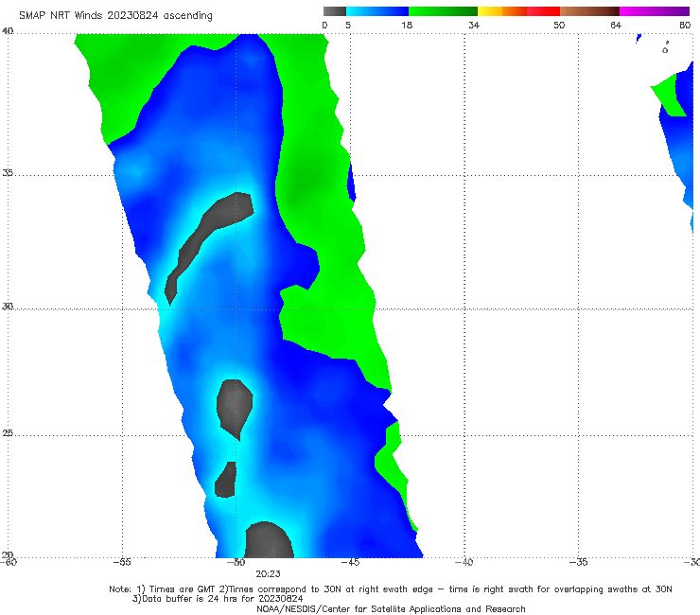Click the color bar label '64'
This screenshot has width=700, height=615.
pyautogui.click(x=616, y=25)
